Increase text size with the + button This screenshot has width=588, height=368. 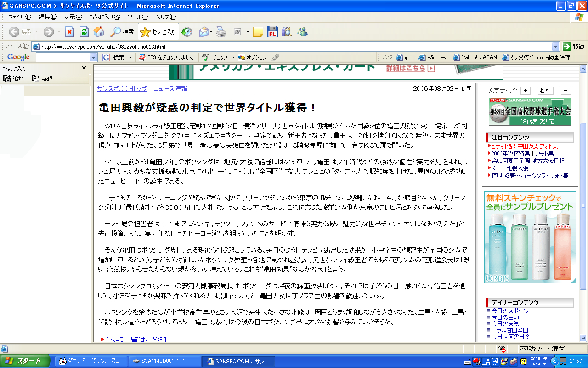[525, 91]
